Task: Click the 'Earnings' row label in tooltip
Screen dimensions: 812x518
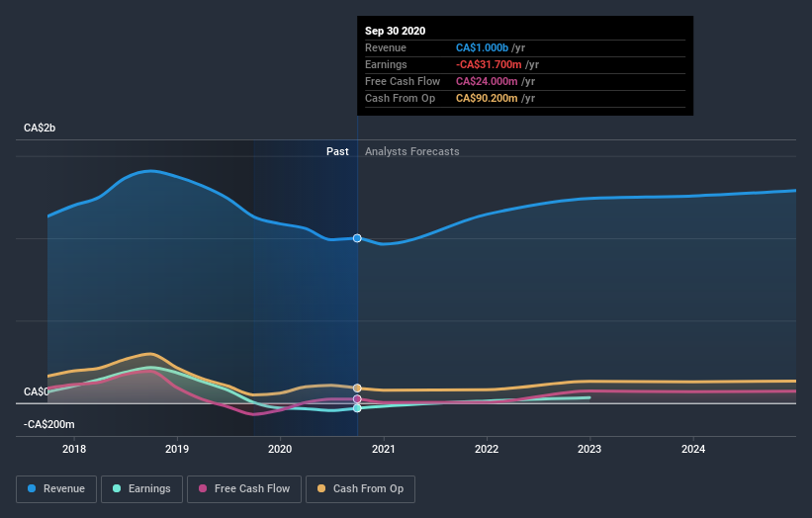Action: pos(386,64)
